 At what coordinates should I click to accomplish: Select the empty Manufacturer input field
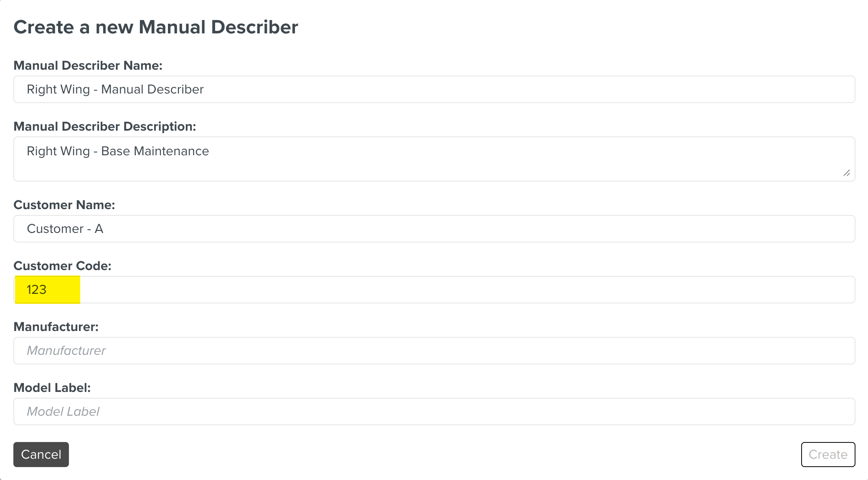click(x=434, y=351)
